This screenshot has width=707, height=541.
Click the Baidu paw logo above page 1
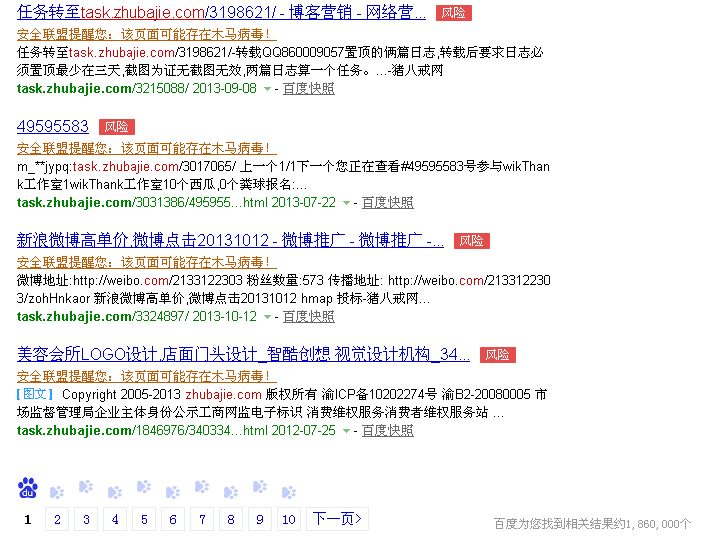tap(28, 488)
